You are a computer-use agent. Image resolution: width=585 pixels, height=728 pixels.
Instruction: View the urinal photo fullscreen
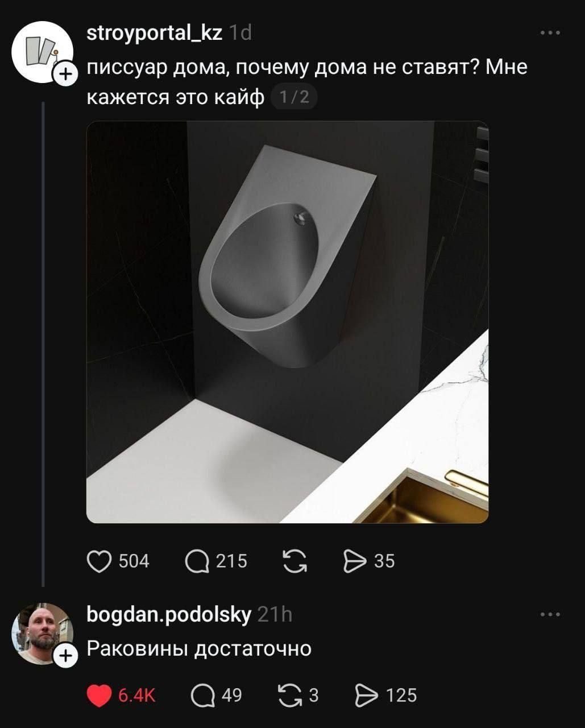pyautogui.click(x=287, y=322)
